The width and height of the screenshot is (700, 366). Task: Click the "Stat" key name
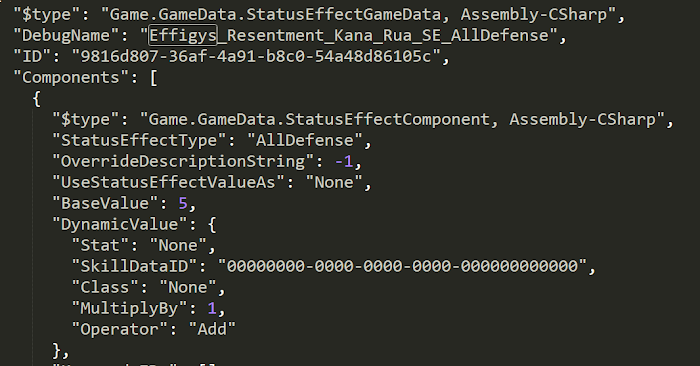coord(100,245)
